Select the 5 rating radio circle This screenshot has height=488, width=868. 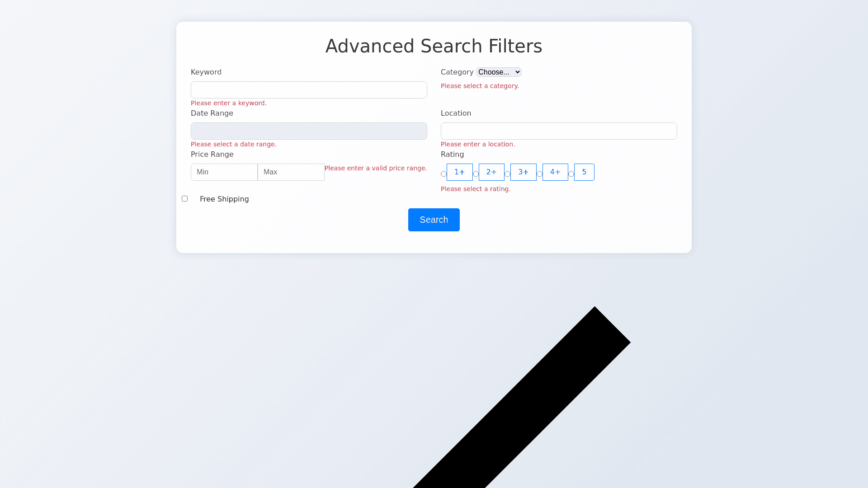[571, 174]
